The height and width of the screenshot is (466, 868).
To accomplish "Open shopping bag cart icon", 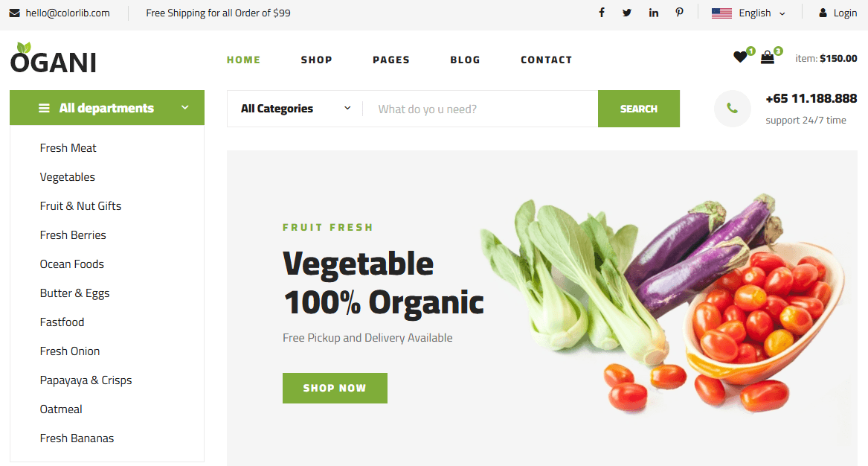I will point(768,57).
